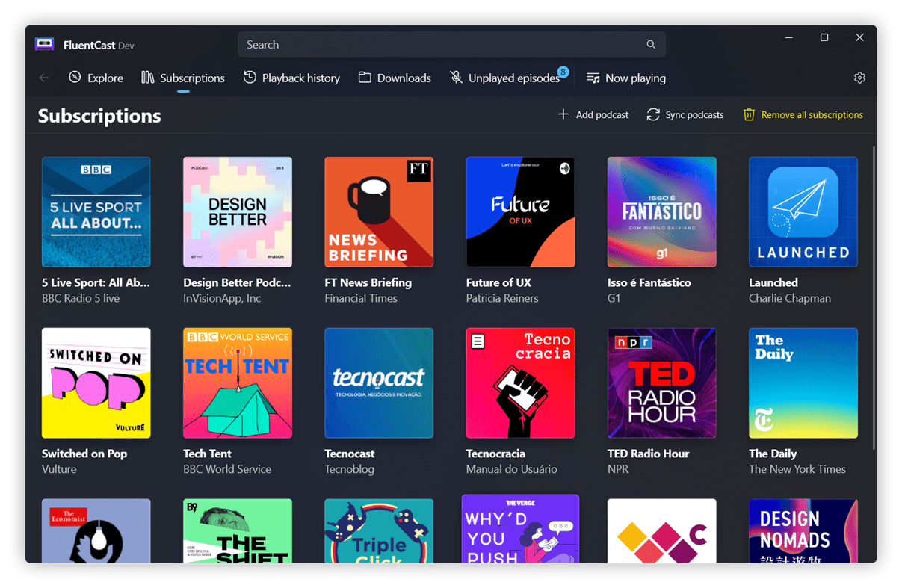
Task: Open the Explore tab
Action: (96, 78)
